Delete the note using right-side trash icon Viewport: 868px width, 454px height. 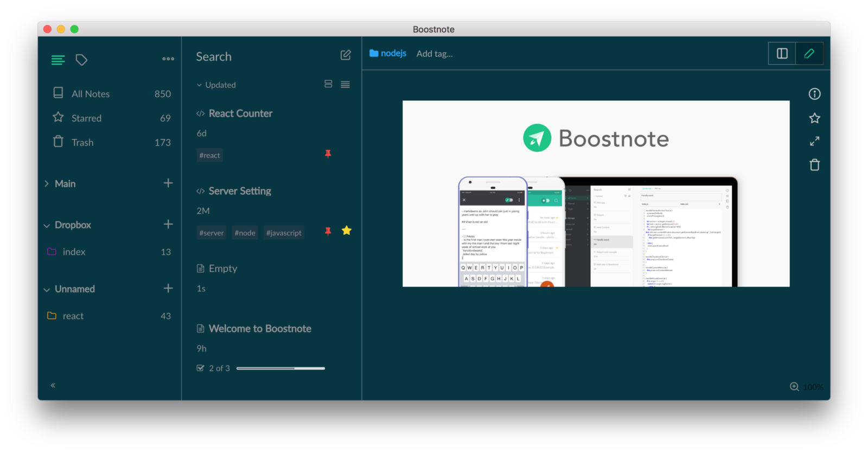[814, 165]
